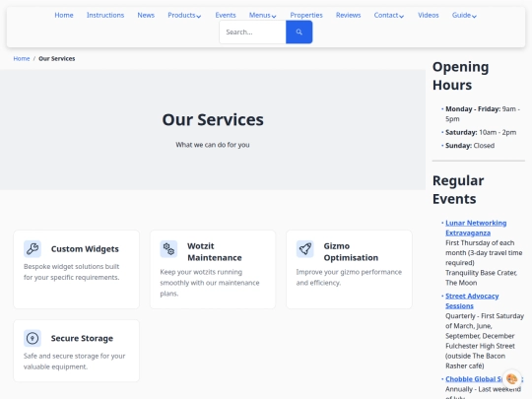Image resolution: width=532 pixels, height=399 pixels.
Task: Expand the Products dropdown menu
Action: pyautogui.click(x=184, y=15)
